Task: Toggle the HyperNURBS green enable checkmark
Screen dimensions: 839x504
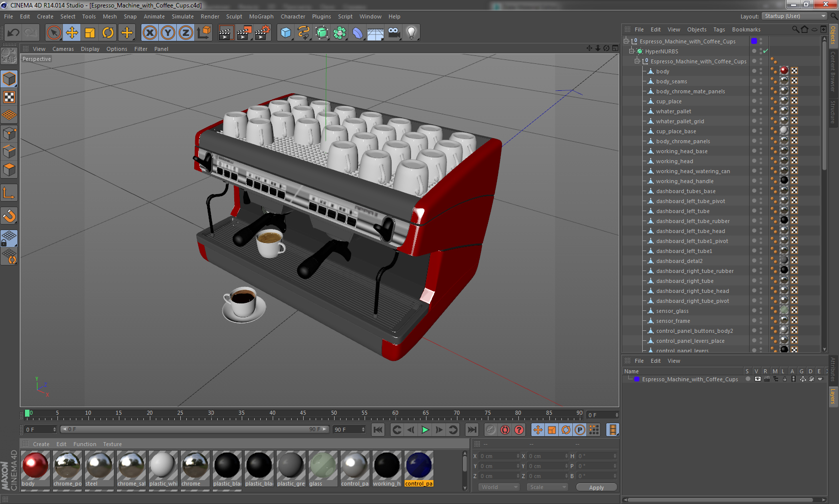Action: coord(766,51)
